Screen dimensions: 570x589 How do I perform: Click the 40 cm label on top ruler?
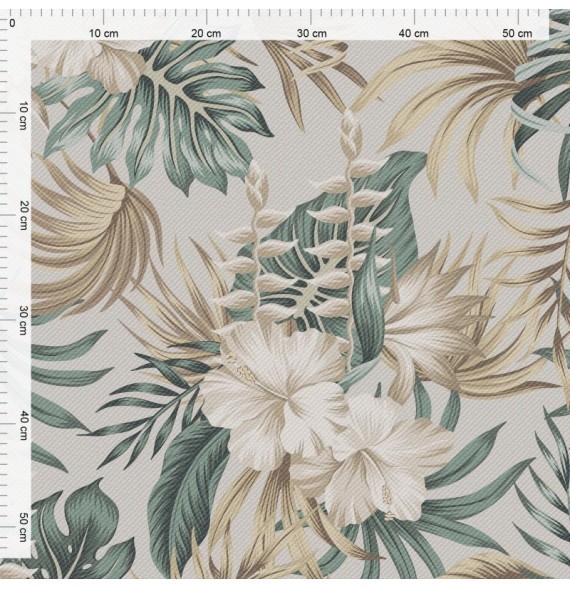[x=413, y=33]
